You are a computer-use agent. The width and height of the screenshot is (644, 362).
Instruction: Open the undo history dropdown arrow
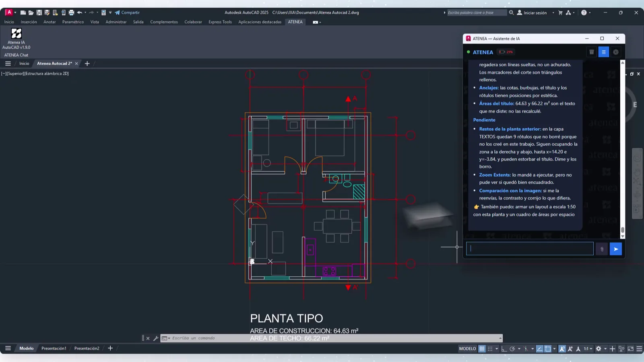[x=85, y=12]
